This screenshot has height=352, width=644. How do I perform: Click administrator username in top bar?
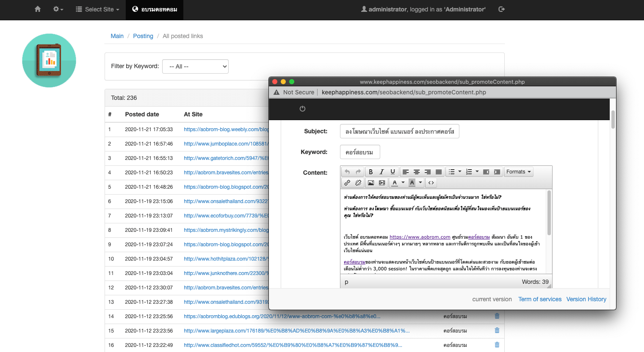[387, 9]
